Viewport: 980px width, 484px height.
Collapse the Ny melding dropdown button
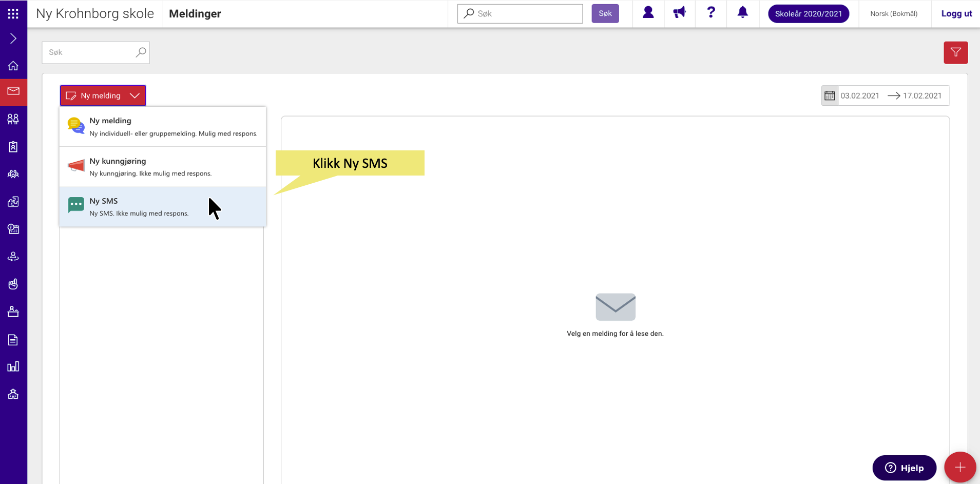[103, 95]
